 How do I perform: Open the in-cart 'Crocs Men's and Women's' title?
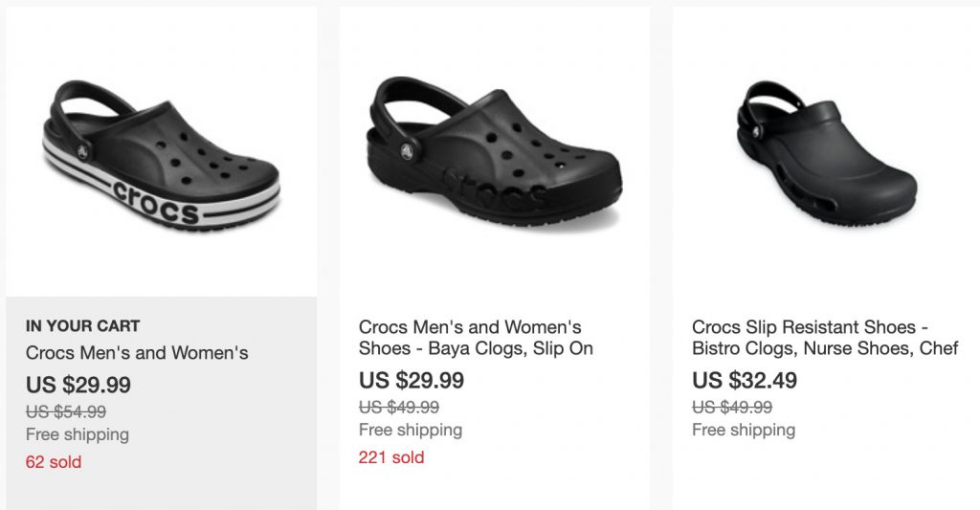click(137, 353)
